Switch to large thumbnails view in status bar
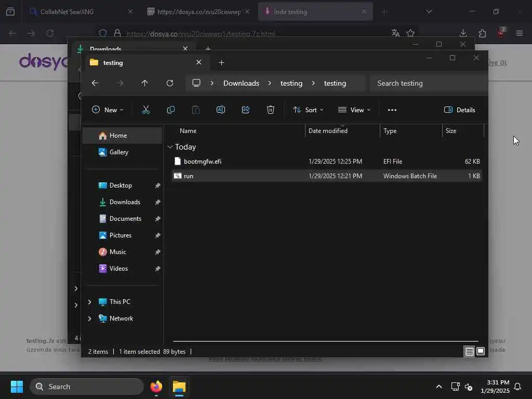Screen dimensions: 532x399 click(x=481, y=352)
